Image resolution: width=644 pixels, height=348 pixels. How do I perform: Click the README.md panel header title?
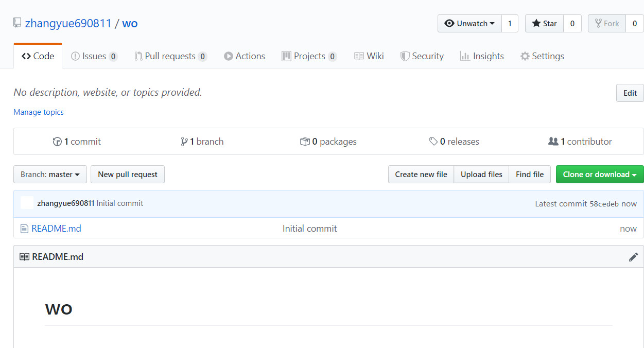[58, 256]
